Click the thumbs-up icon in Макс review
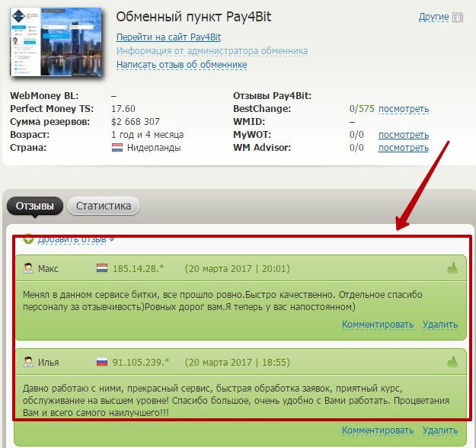 [452, 268]
